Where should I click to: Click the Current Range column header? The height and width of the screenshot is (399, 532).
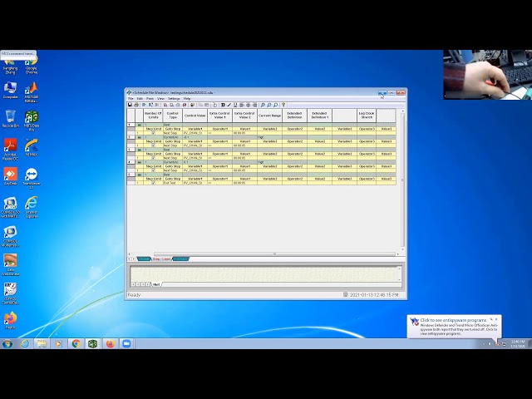[x=269, y=116]
